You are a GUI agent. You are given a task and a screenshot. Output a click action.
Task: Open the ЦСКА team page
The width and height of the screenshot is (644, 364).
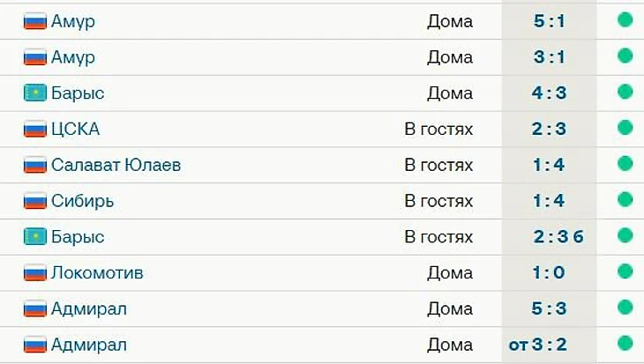[75, 129]
